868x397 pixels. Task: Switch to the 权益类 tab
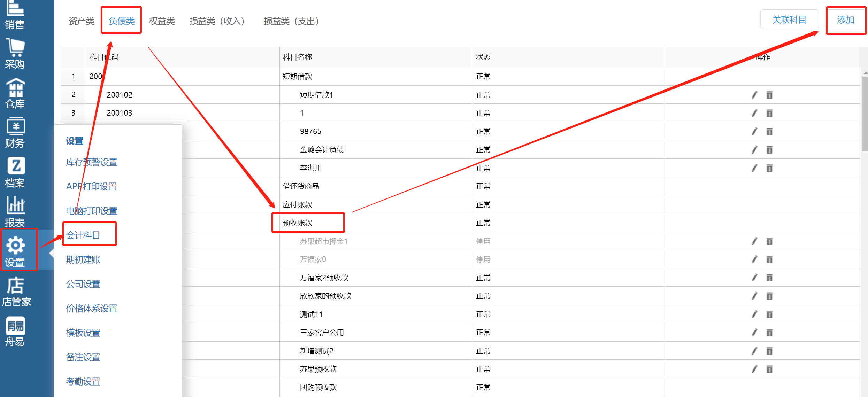pyautogui.click(x=162, y=21)
